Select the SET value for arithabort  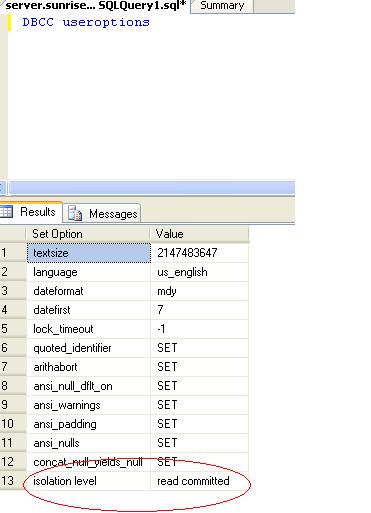click(200, 367)
